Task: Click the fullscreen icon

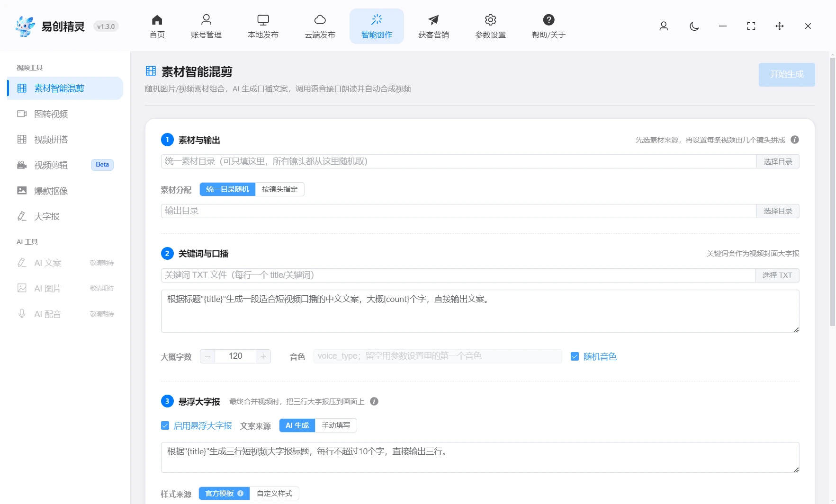Action: click(x=751, y=26)
